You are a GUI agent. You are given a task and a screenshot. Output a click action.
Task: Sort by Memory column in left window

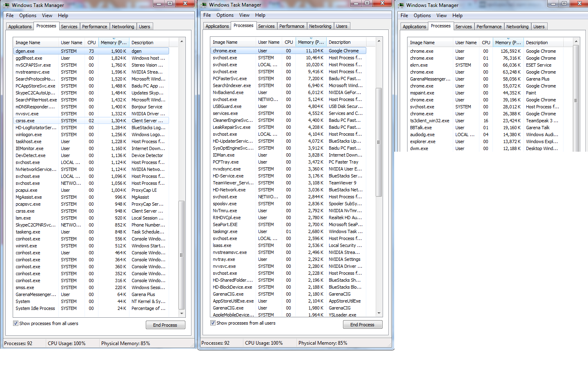pos(114,43)
